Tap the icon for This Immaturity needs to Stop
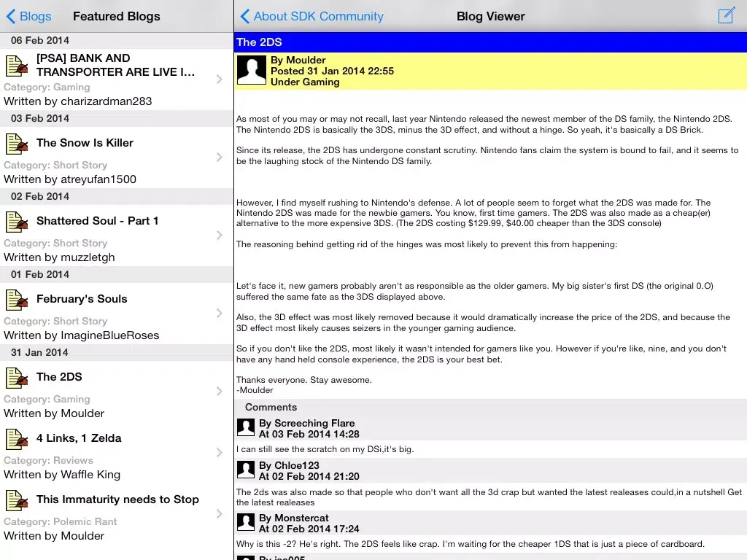 point(17,500)
